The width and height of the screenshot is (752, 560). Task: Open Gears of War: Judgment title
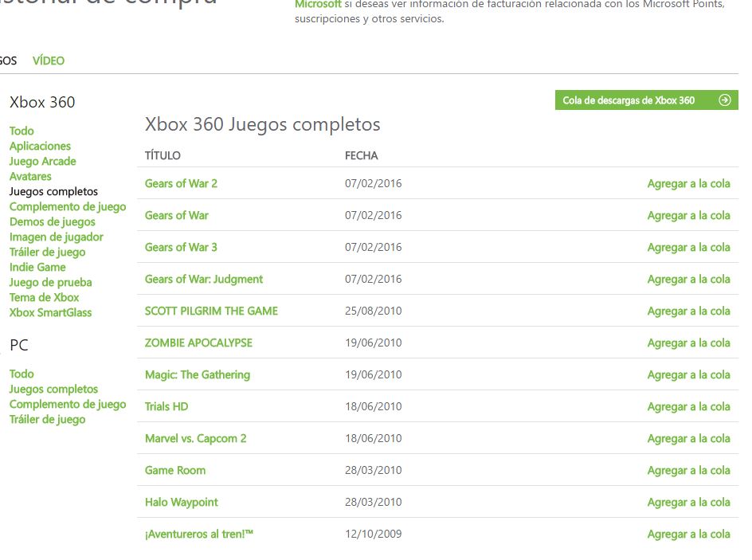204,279
